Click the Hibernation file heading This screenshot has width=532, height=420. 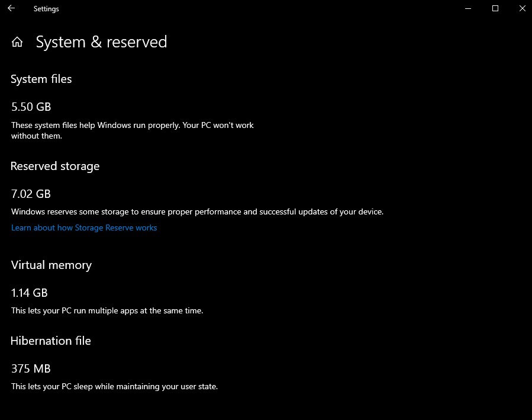[x=50, y=341]
